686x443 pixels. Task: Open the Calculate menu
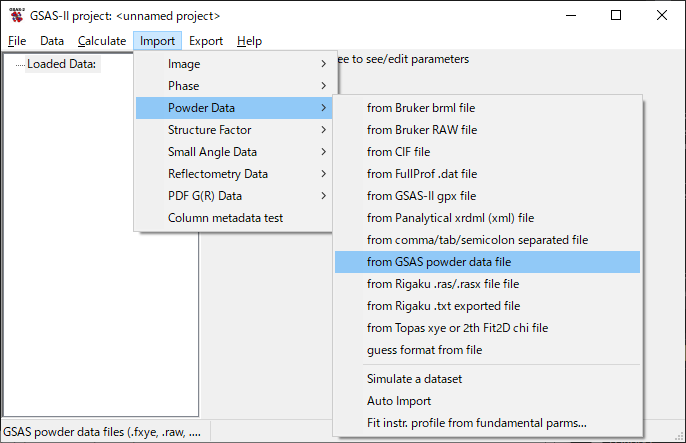point(102,41)
